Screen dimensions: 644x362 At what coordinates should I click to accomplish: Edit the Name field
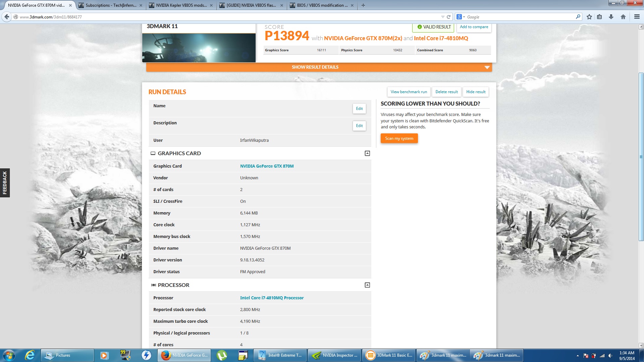click(x=359, y=109)
